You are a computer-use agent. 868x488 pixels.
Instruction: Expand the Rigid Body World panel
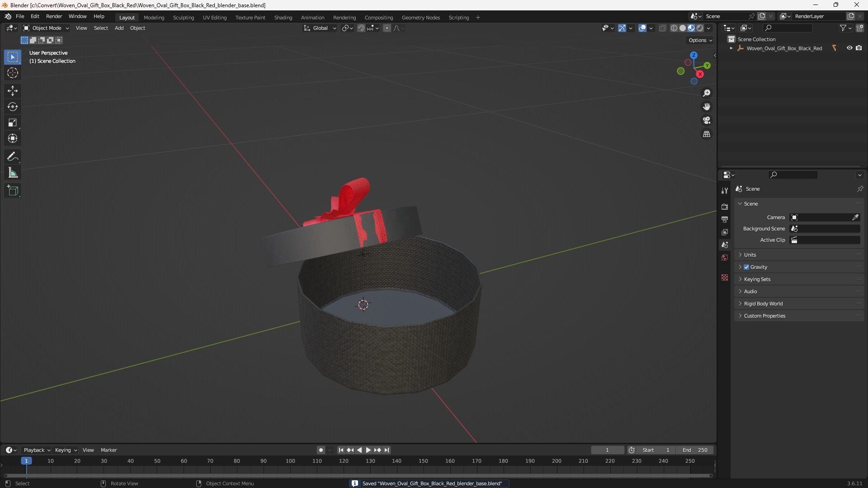(x=799, y=304)
